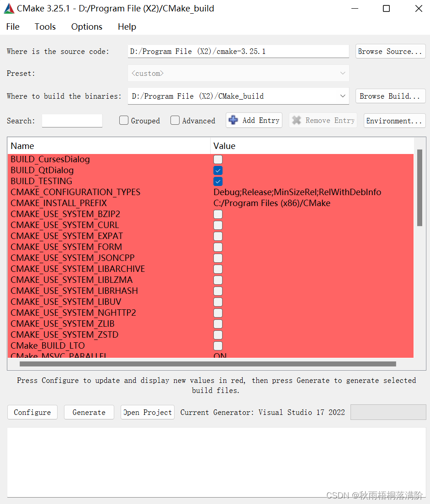
Task: Click the source code path field
Action: coord(238,52)
